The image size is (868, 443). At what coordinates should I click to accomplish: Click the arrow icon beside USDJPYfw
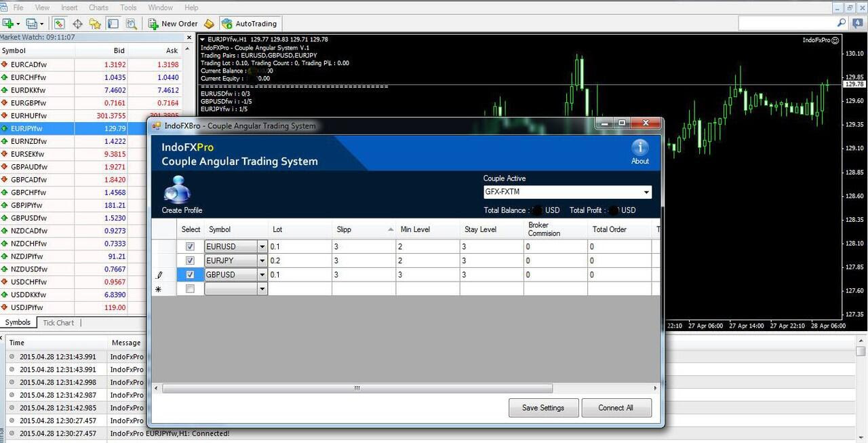5,307
